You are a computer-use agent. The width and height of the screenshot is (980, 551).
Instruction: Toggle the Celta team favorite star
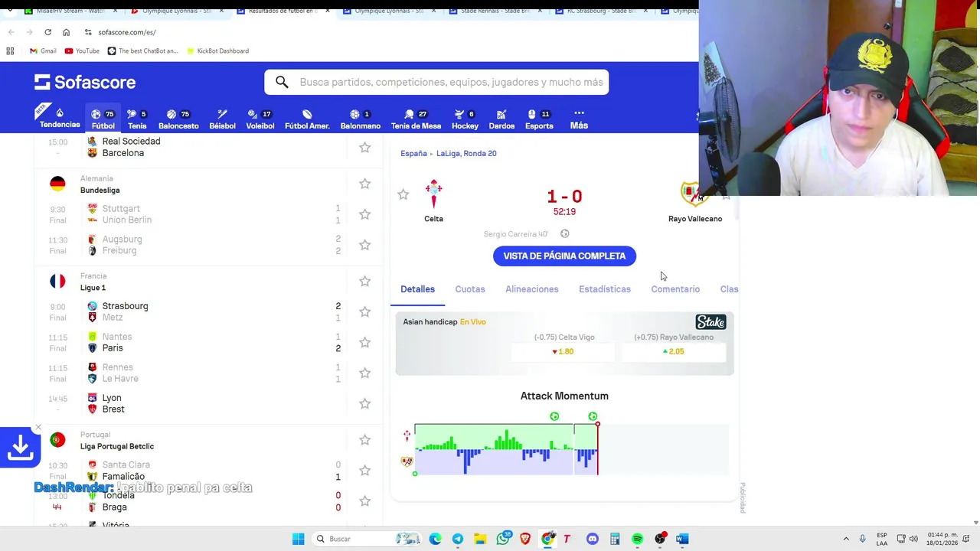coord(403,194)
